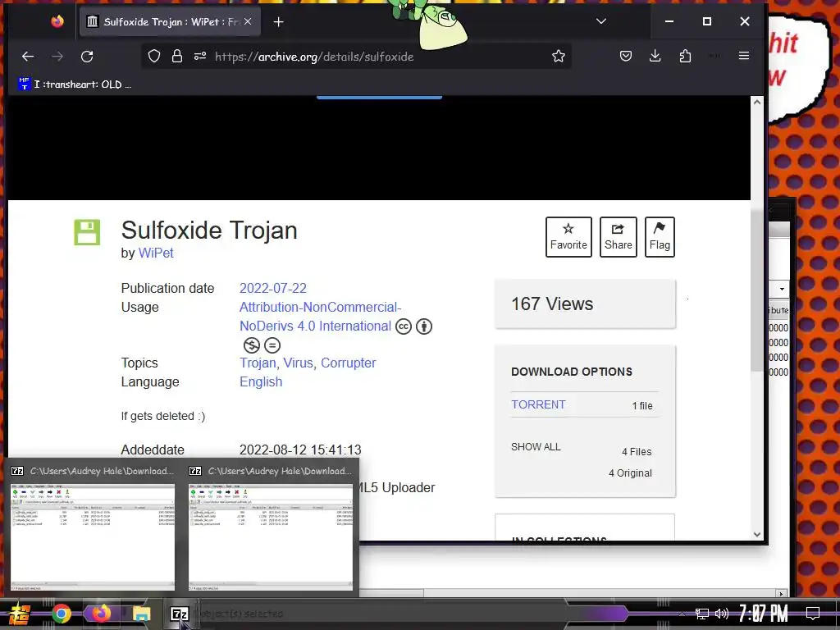Reload the current page
The height and width of the screenshot is (630, 840).
87,57
